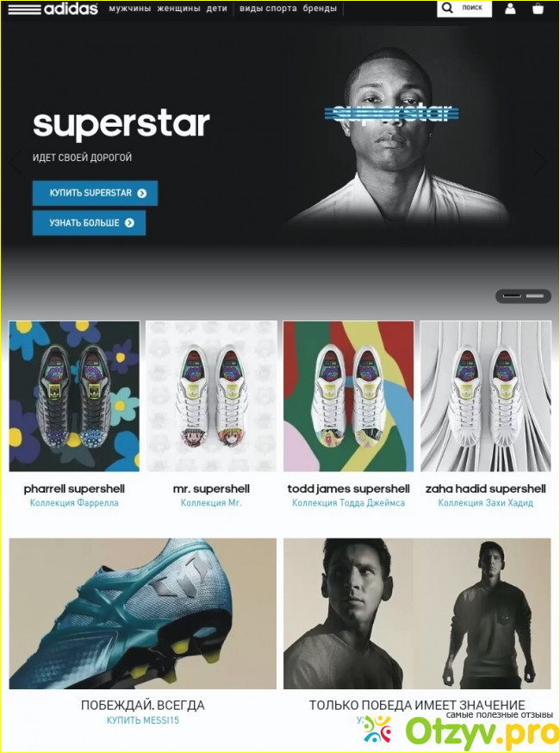Go to previous slide with left arrow
The height and width of the screenshot is (753, 560).
coord(16,162)
